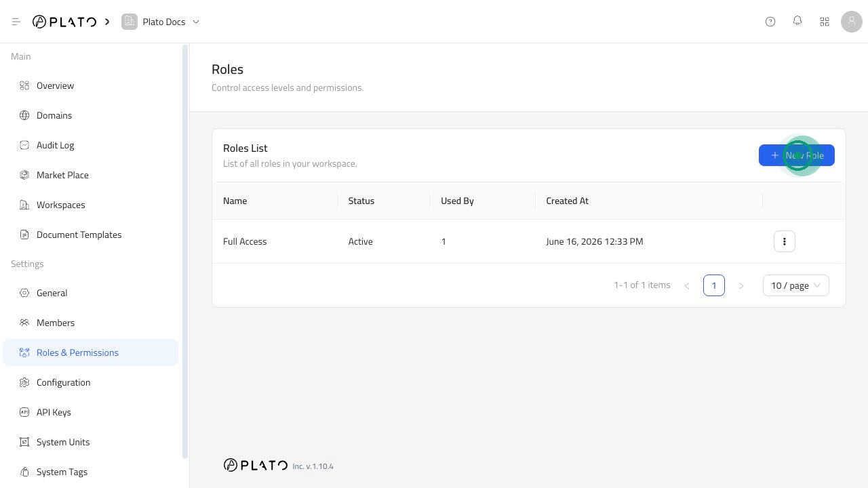The height and width of the screenshot is (488, 868).
Task: Open Workspaces in sidebar
Action: tap(91, 205)
